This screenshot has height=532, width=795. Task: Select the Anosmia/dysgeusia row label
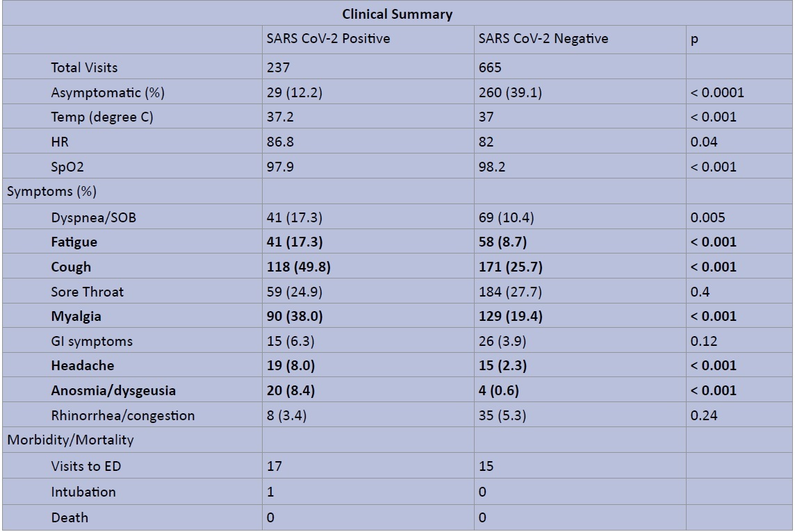(x=113, y=390)
